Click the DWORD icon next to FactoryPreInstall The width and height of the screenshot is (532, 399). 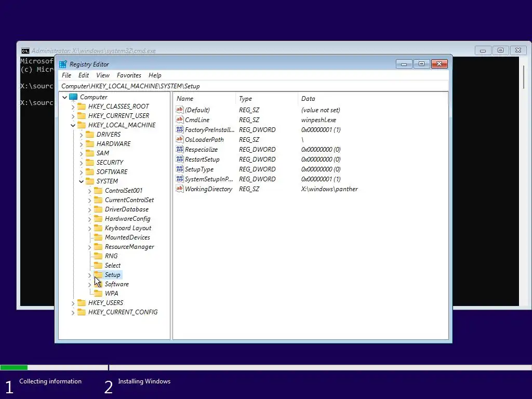click(179, 129)
